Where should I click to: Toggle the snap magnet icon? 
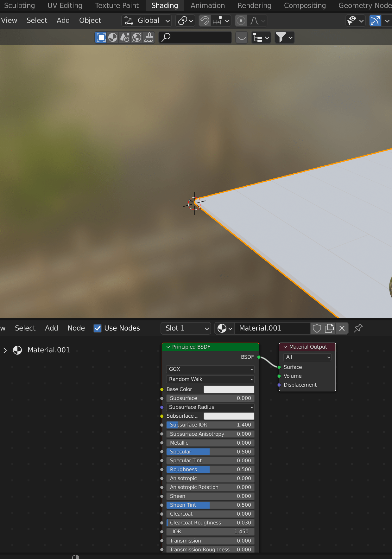pos(205,21)
